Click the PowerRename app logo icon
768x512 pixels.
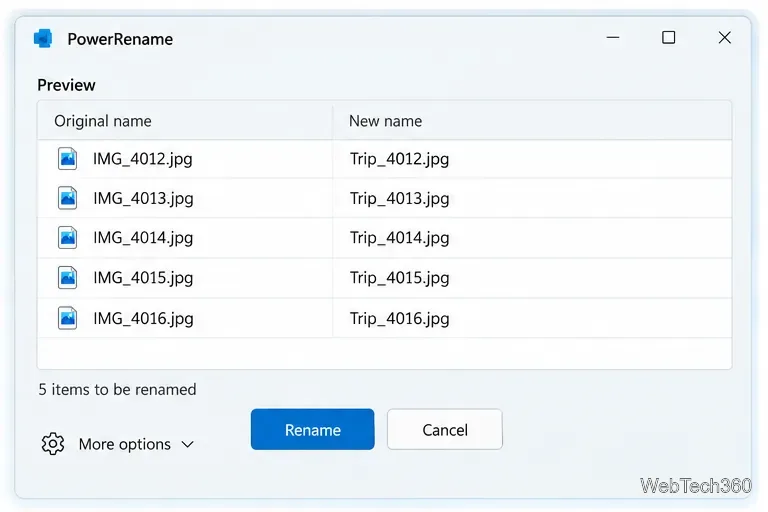pos(43,38)
